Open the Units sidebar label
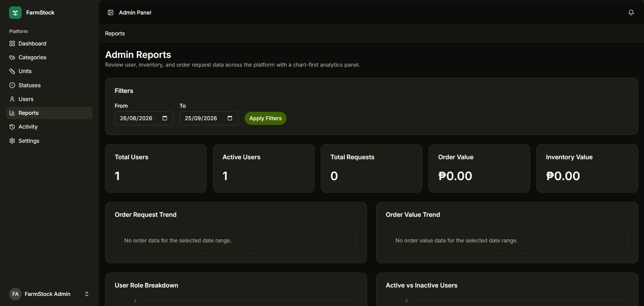 tap(25, 71)
